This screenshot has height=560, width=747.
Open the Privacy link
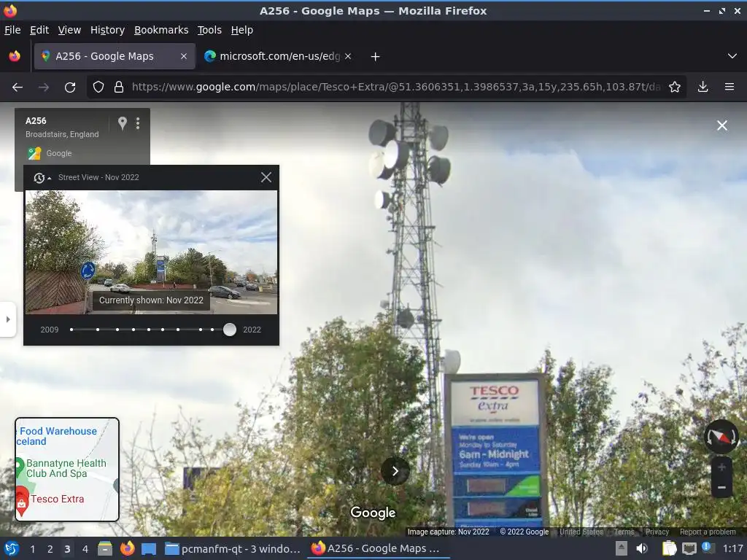pos(657,532)
